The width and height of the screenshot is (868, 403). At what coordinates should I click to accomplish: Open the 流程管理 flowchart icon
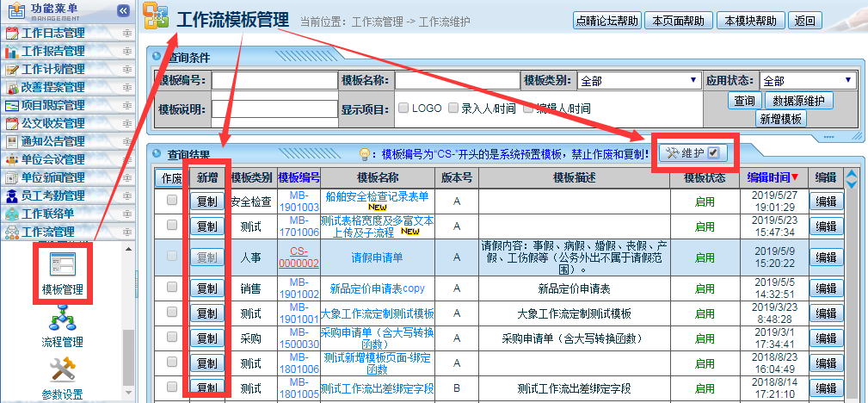[62, 325]
